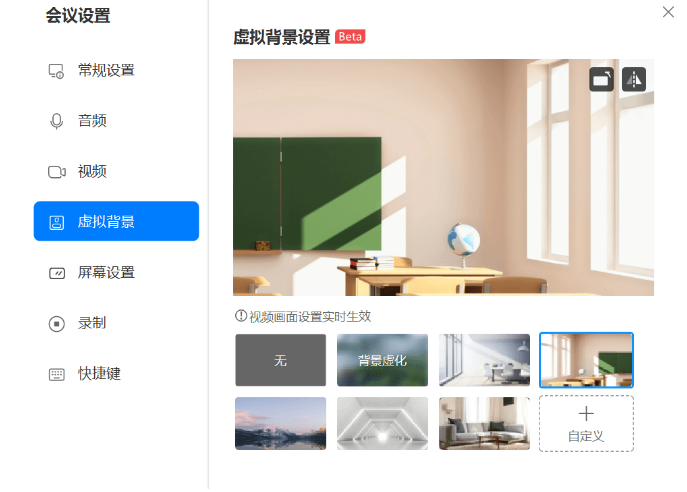The height and width of the screenshot is (492, 687).
Task: Click the Shortcuts keyboard icon
Action: (x=57, y=374)
